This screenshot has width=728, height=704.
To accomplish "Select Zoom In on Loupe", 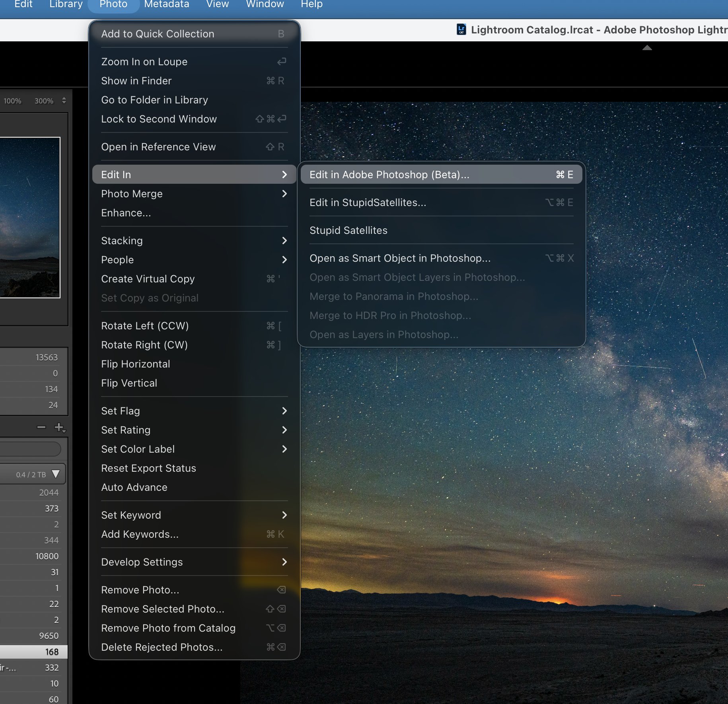I will (194, 62).
